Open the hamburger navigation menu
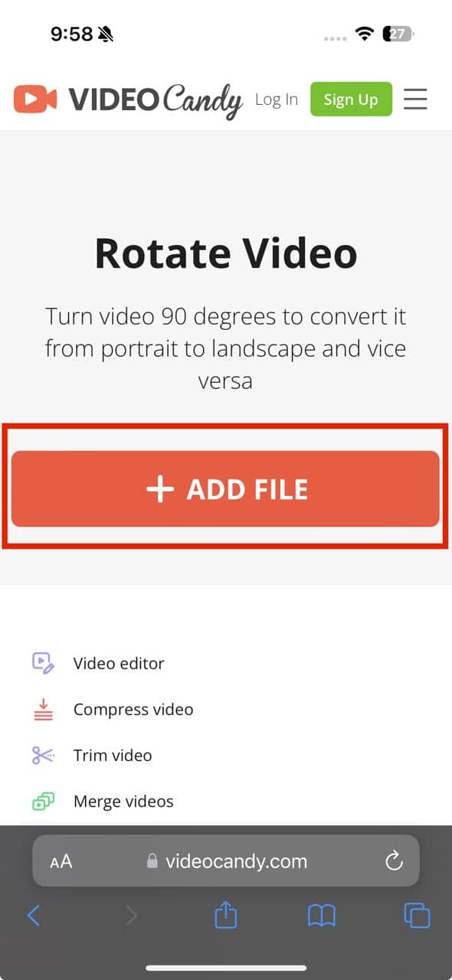 point(415,99)
